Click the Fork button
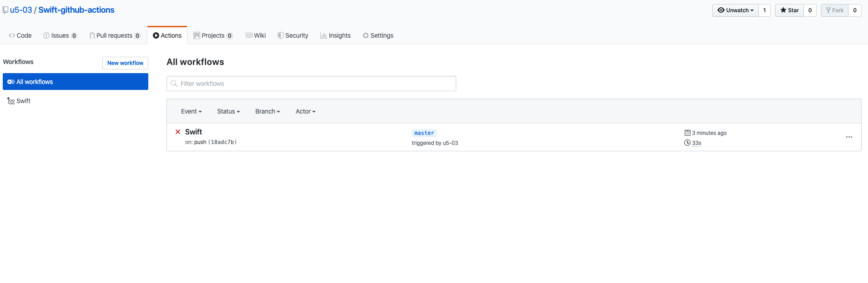Screen dimensions: 868x283 pos(835,10)
